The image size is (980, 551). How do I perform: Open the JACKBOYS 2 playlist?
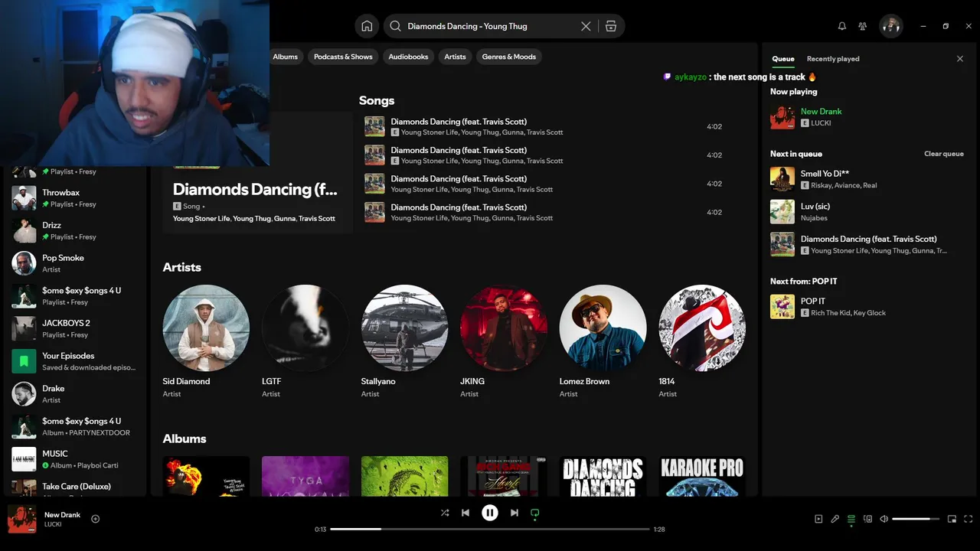point(75,328)
